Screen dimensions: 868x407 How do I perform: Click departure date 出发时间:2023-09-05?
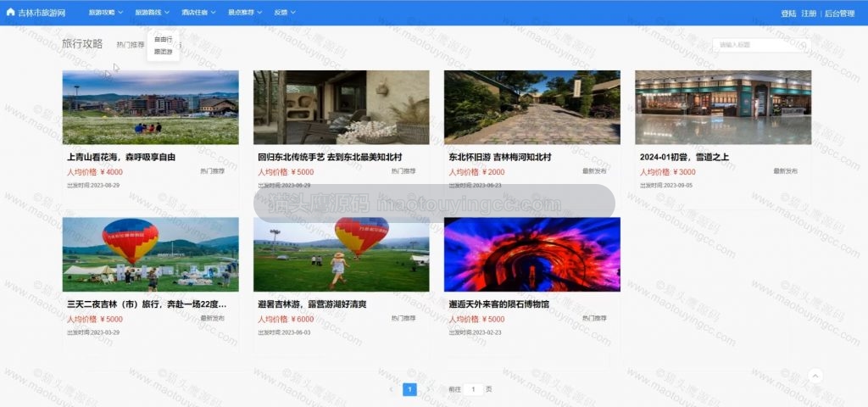point(666,186)
